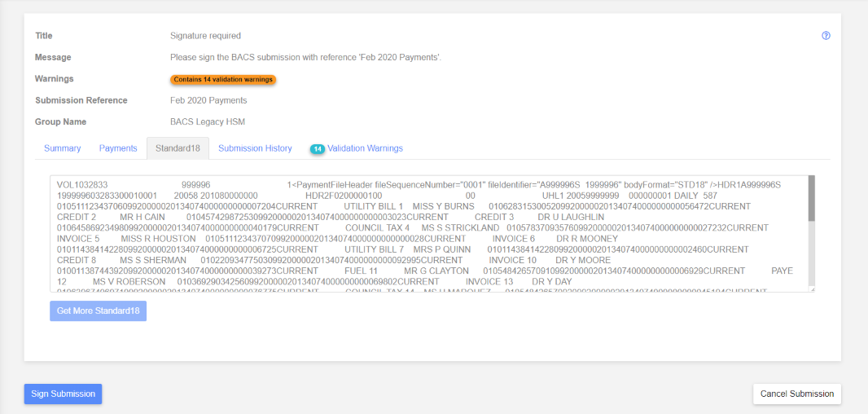Screen dimensions: 868x414
Task: Select the Standard18 tab
Action: point(178,148)
